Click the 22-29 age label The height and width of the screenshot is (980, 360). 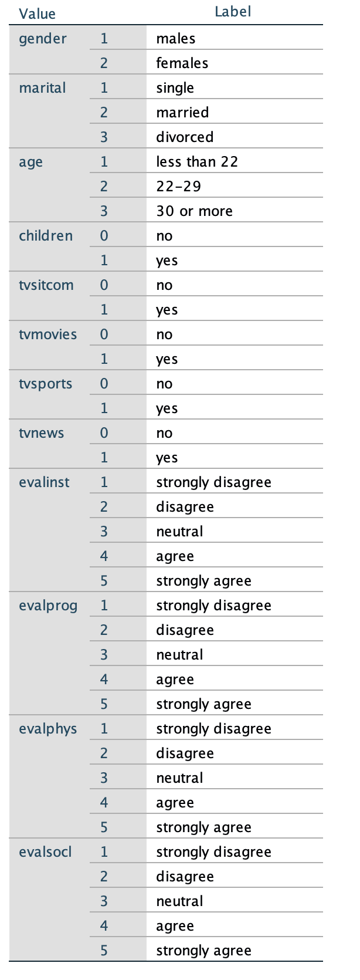[x=179, y=186]
